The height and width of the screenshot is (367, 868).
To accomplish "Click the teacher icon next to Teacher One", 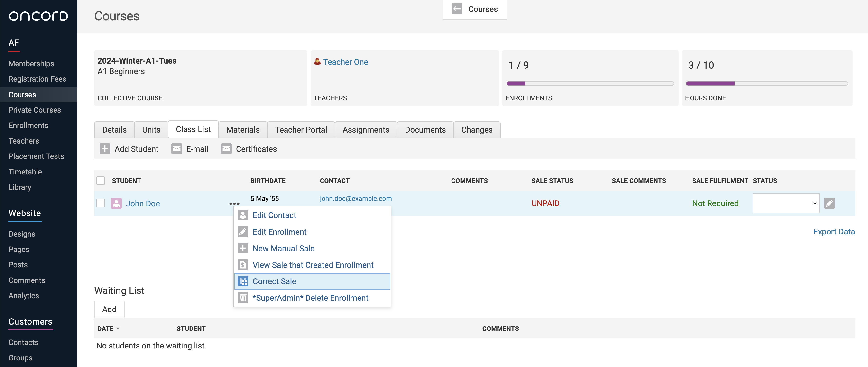I will [x=317, y=62].
